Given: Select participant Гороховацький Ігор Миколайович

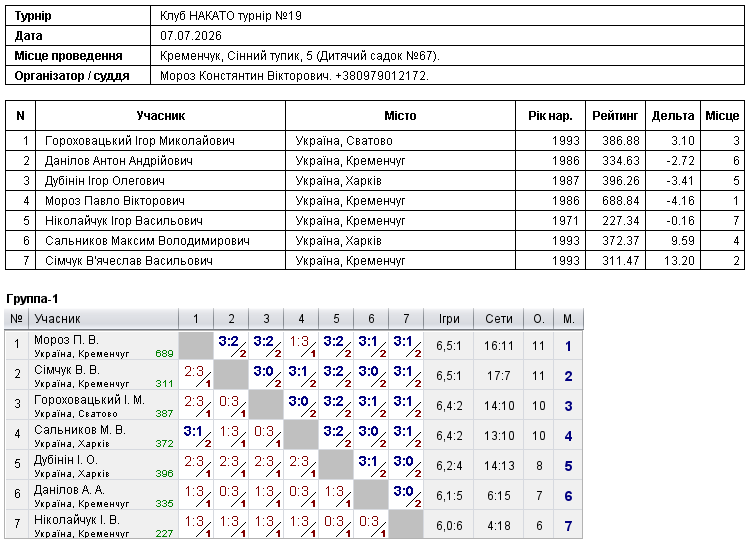Looking at the screenshot, I should click(x=140, y=141).
